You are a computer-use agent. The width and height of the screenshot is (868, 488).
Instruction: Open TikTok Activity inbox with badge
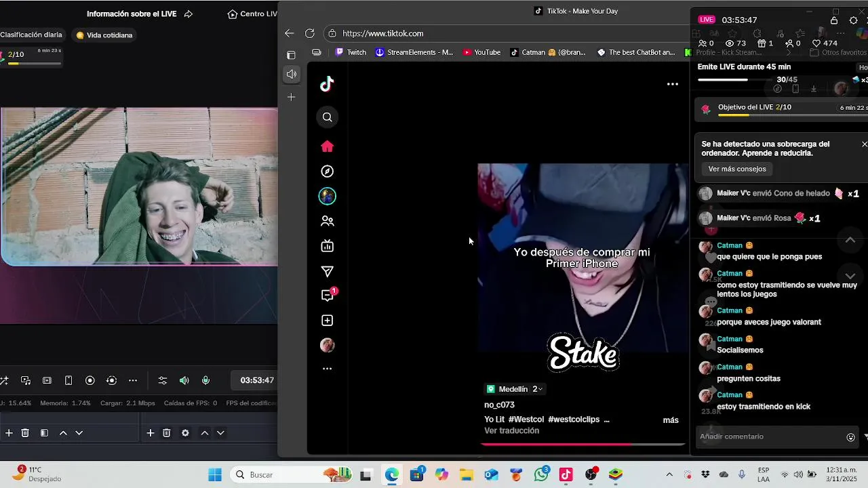tap(328, 295)
